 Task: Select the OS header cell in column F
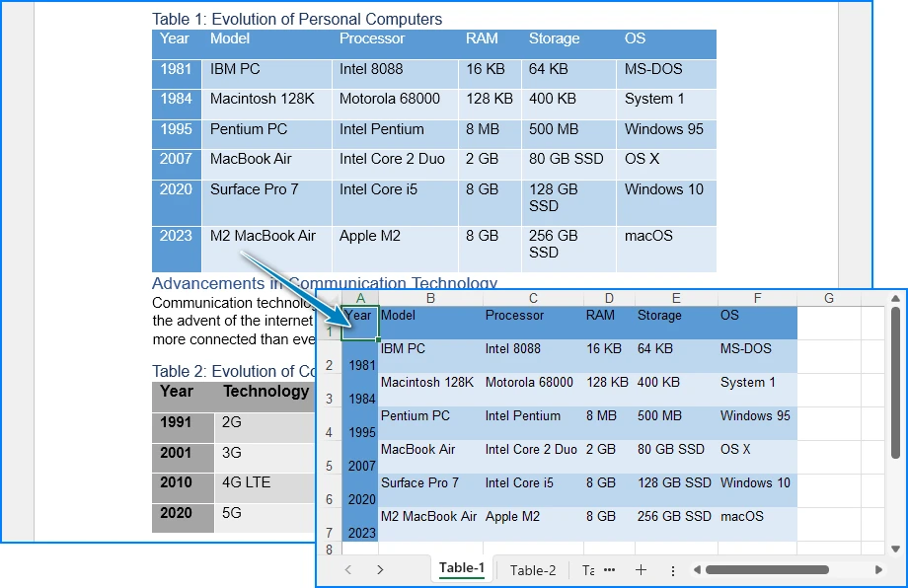(x=756, y=316)
